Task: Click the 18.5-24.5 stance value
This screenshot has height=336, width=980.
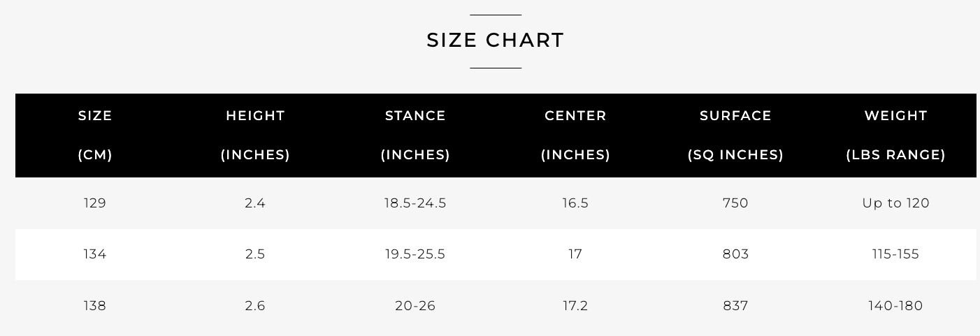Action: pos(415,203)
